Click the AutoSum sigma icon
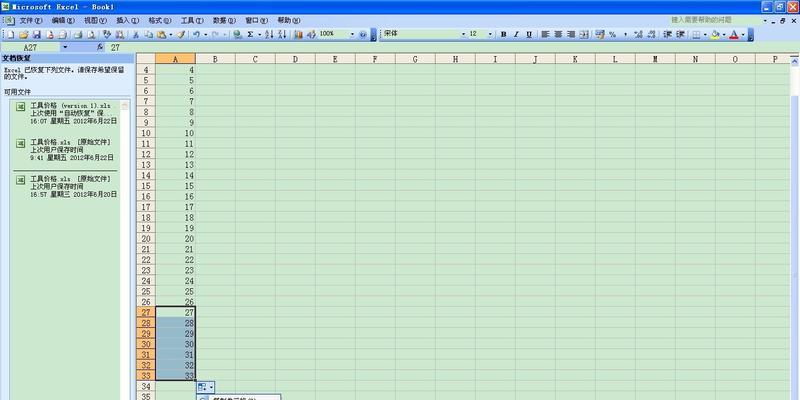800x400 pixels. pyautogui.click(x=250, y=34)
